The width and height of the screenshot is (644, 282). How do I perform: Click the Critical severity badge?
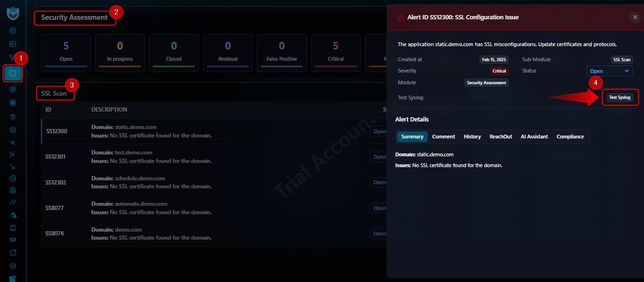[x=499, y=71]
